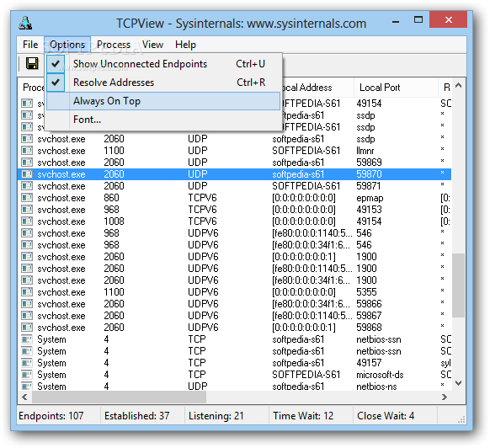Click icon of System row with port 49157
The height and width of the screenshot is (448, 490).
point(27,363)
